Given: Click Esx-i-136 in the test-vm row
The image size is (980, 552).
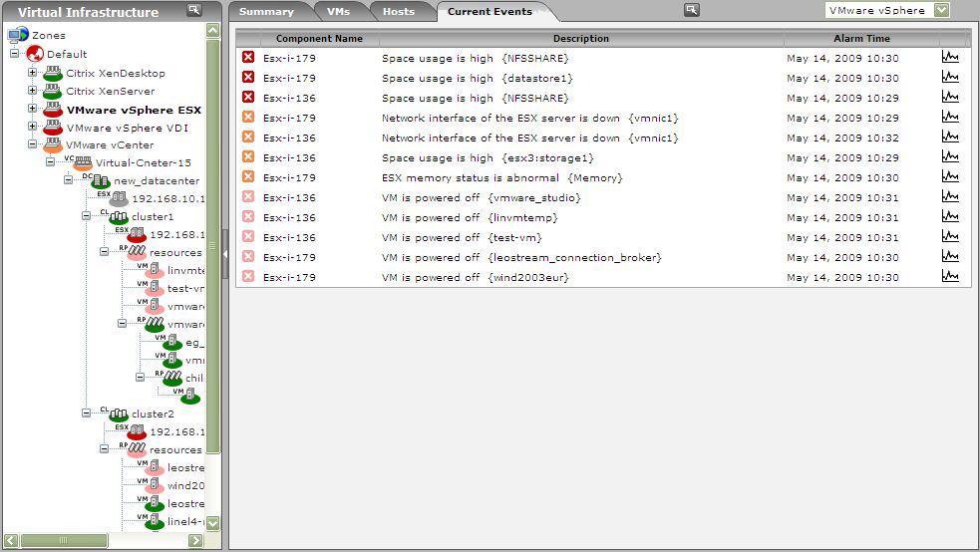Looking at the screenshot, I should [289, 237].
